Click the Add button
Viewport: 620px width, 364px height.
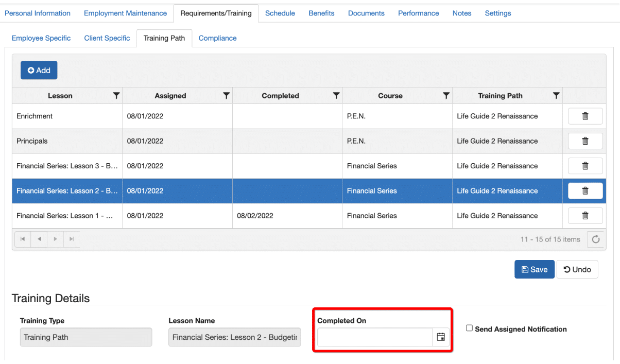pyautogui.click(x=39, y=71)
